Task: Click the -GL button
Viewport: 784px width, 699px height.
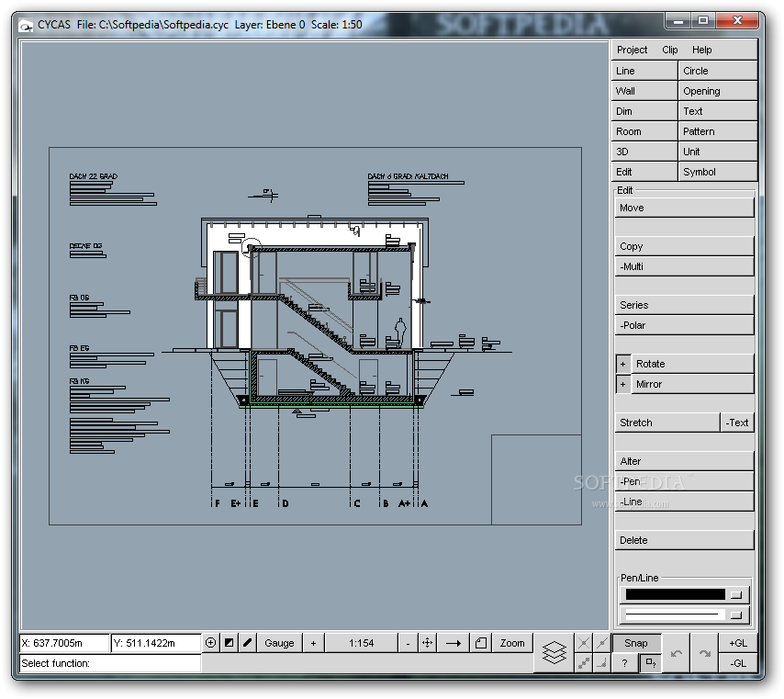Action: (738, 663)
